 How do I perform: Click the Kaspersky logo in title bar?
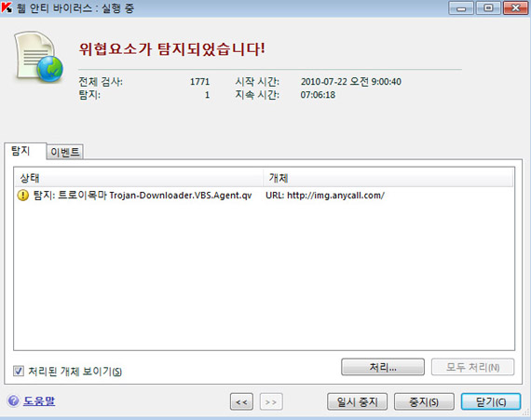7,7
